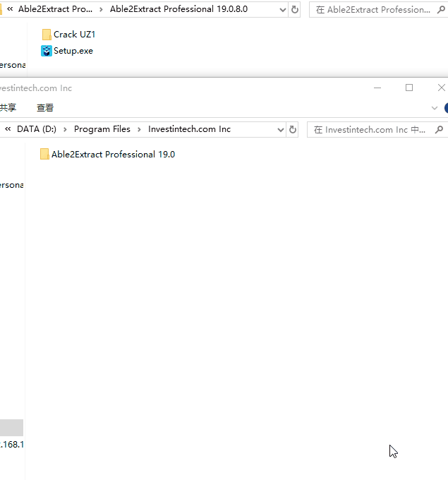Navigate to DATA (D:) breadcrumb
448x480 pixels.
point(37,130)
